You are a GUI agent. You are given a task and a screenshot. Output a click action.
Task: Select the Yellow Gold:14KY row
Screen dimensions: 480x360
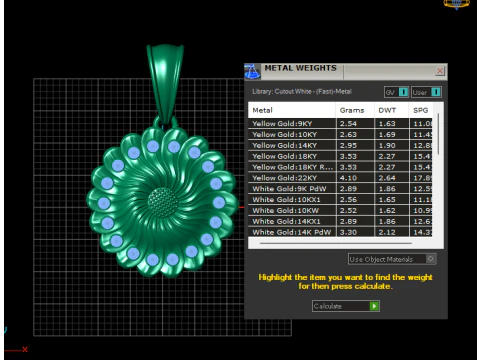click(x=340, y=145)
